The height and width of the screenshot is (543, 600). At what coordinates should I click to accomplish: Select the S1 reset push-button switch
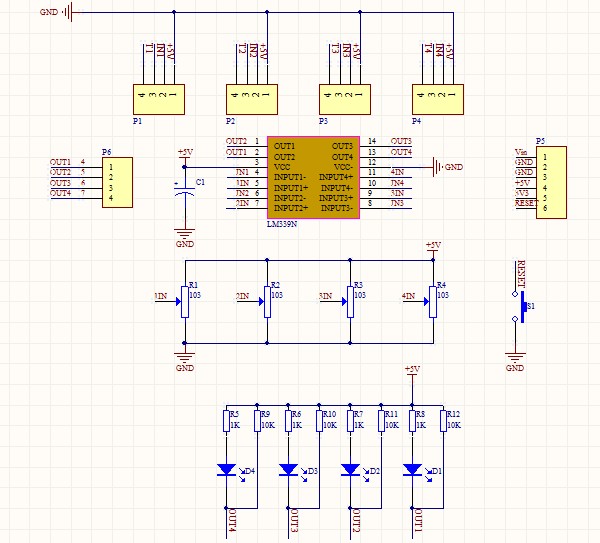(x=519, y=306)
